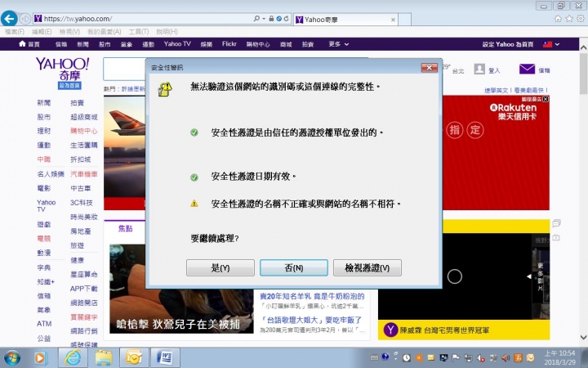Click Flickr in the purple nav bar
Screen dimensions: 588x368
pyautogui.click(x=229, y=44)
